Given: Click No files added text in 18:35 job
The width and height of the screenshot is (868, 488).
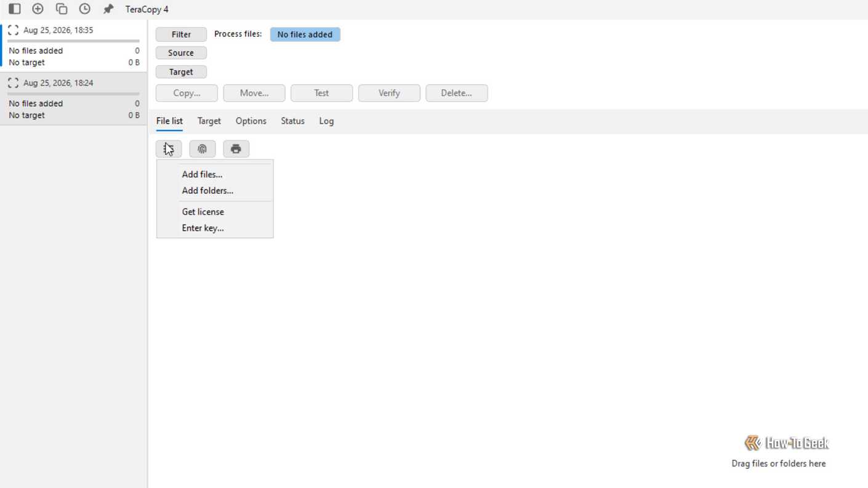Looking at the screenshot, I should click(36, 50).
